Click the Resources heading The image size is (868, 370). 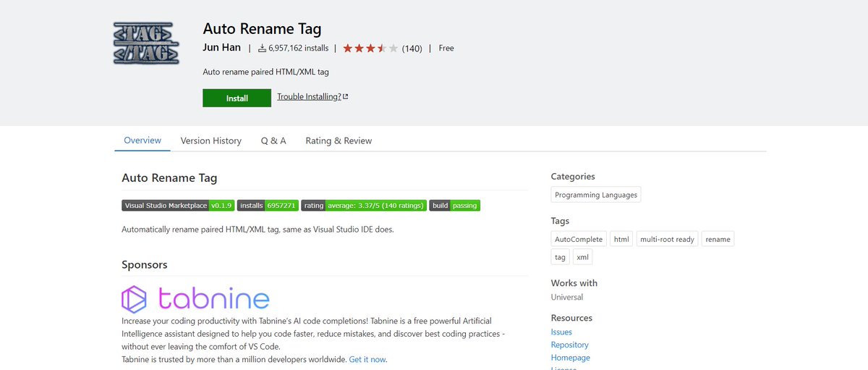tap(571, 318)
